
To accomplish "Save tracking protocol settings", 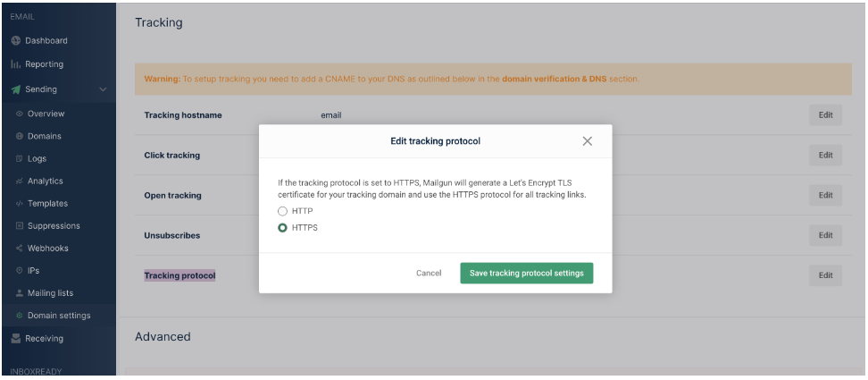I will [x=526, y=274].
